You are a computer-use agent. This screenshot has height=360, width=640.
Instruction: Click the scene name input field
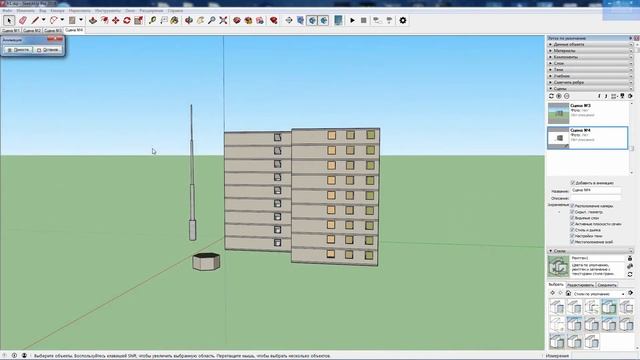pyautogui.click(x=596, y=191)
